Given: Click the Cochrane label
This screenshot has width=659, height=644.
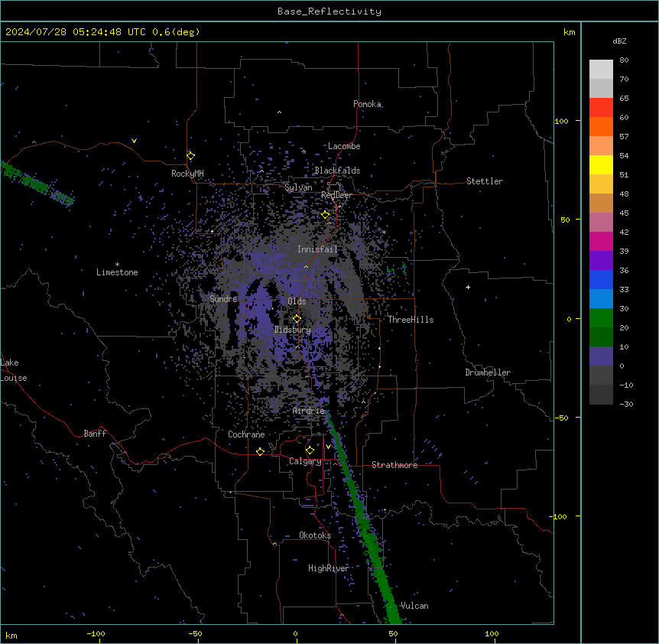Looking at the screenshot, I should point(246,434).
